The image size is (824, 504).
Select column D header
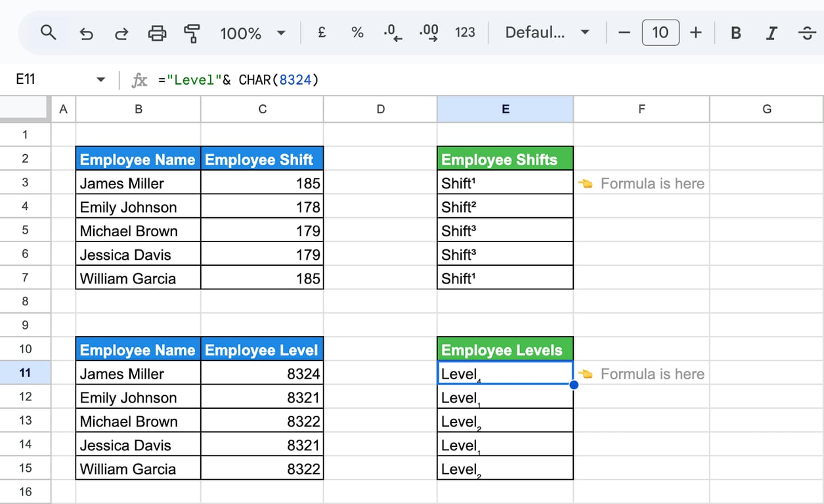point(380,110)
